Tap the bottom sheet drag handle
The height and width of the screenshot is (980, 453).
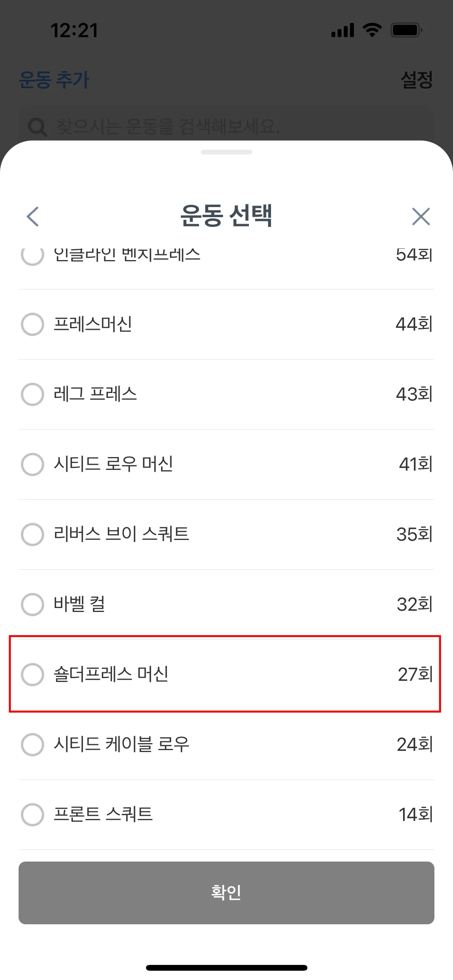[226, 152]
